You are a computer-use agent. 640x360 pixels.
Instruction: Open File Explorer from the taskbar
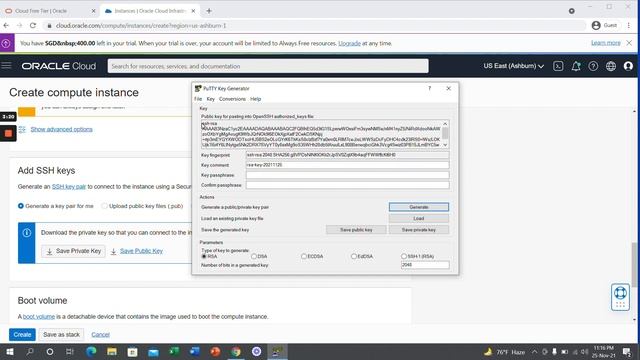pos(111,351)
